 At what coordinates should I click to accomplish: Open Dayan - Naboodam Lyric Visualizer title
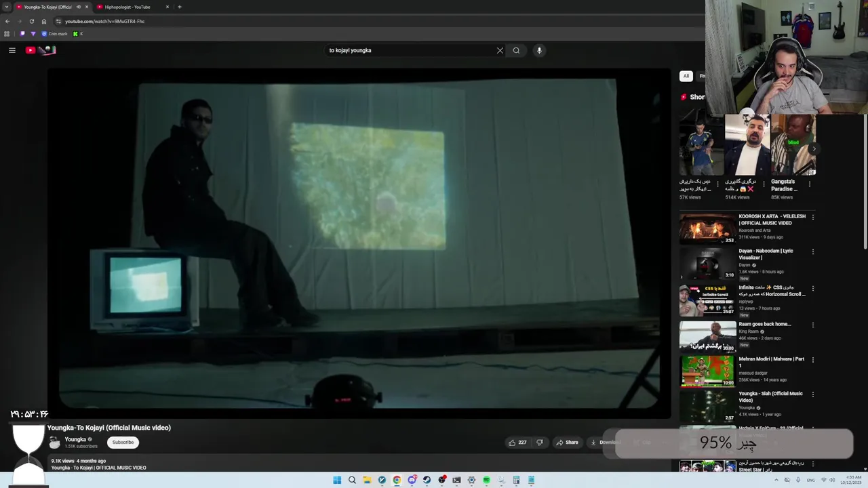click(766, 254)
